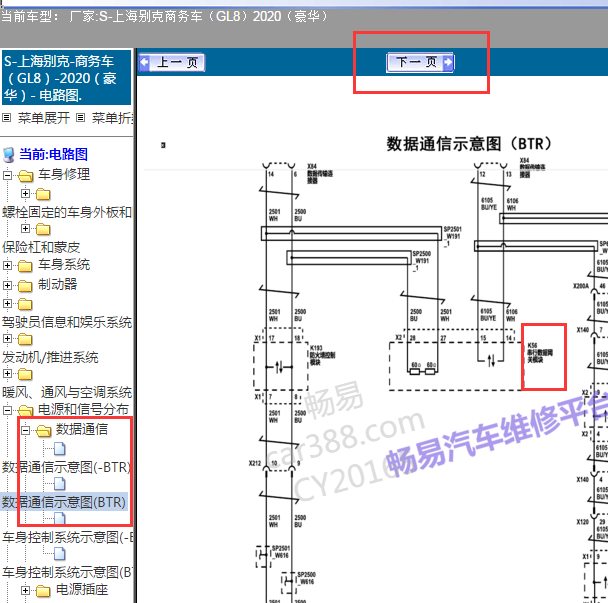This screenshot has height=603, width=608.
Task: Select 发动机/推进系统 tree entry
Action: (50, 357)
